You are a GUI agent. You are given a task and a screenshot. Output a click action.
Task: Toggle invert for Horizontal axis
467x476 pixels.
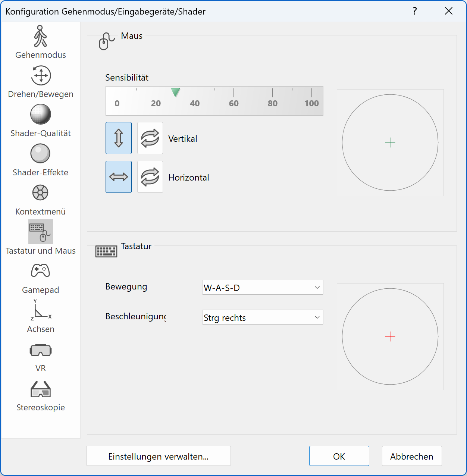tap(150, 177)
